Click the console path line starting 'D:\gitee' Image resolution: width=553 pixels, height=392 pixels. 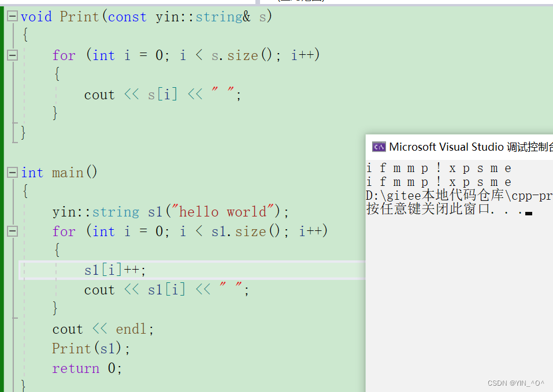click(x=459, y=196)
